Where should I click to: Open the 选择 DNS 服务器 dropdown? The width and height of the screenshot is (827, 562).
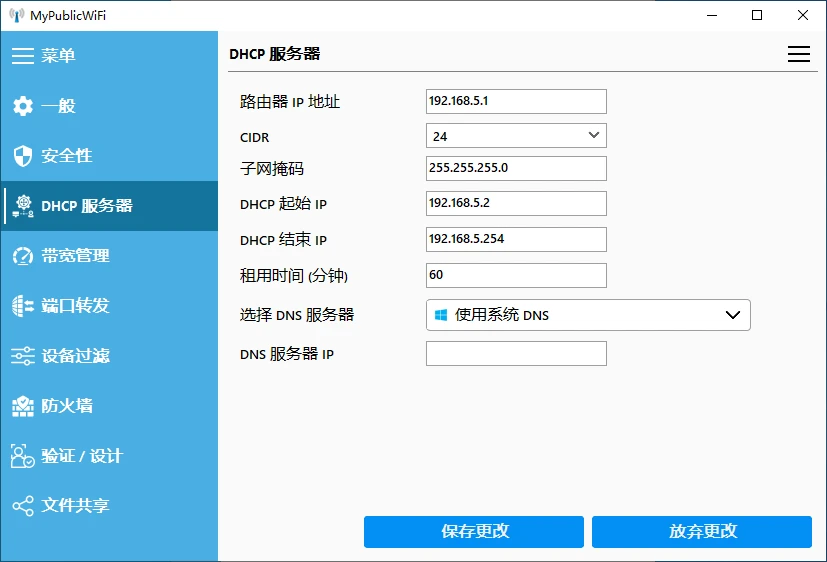pyautogui.click(x=588, y=315)
